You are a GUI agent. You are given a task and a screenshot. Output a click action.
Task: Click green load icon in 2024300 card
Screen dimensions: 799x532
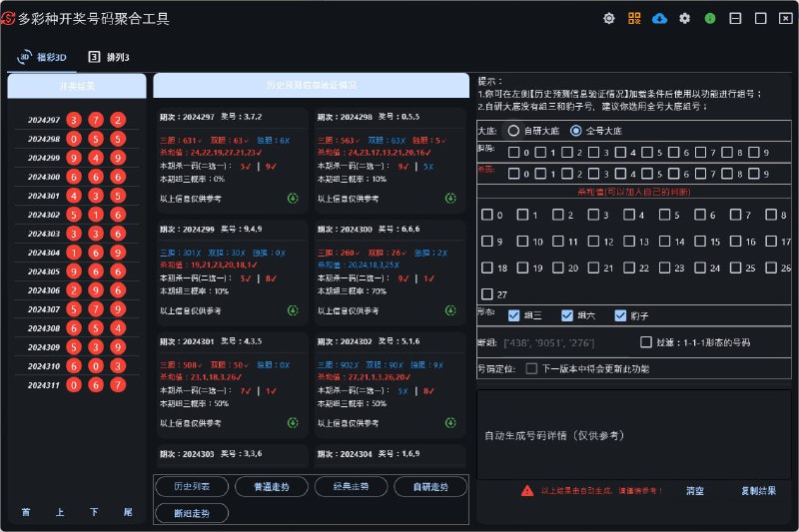point(450,310)
